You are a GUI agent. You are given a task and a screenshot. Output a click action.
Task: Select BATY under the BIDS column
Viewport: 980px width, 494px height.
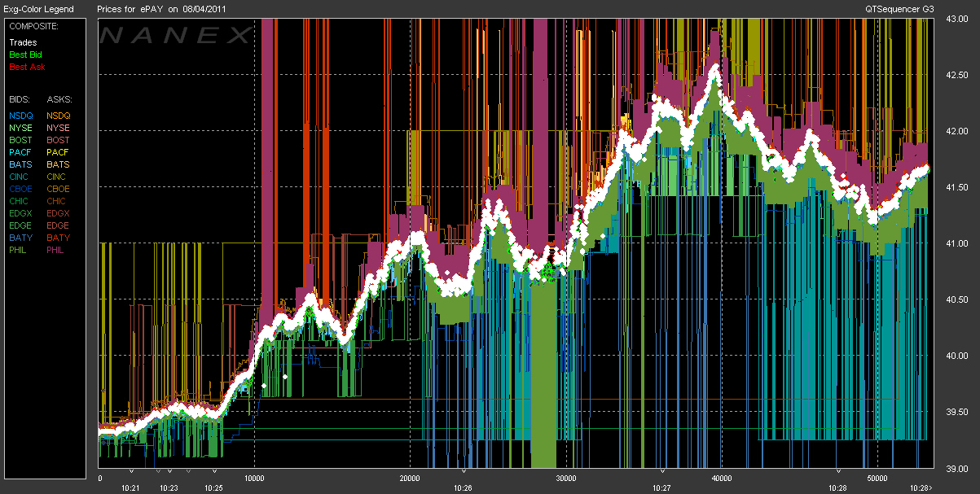coord(21,238)
